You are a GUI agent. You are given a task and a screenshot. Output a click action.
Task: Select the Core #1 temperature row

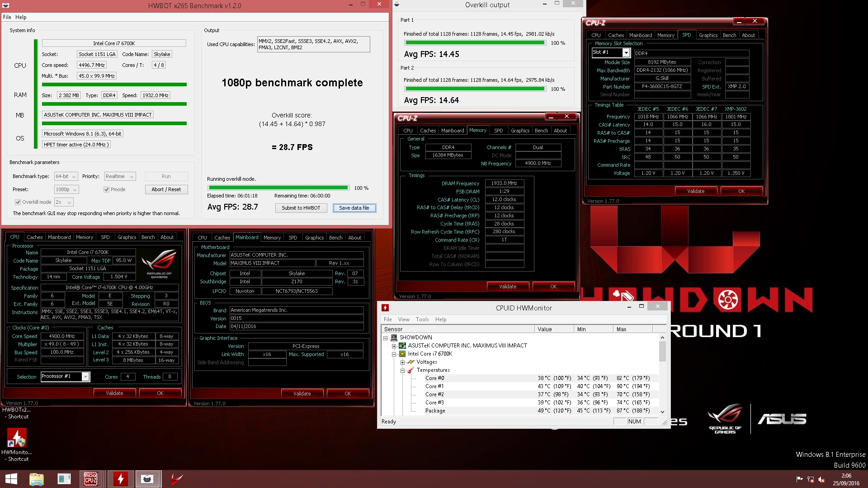click(520, 386)
